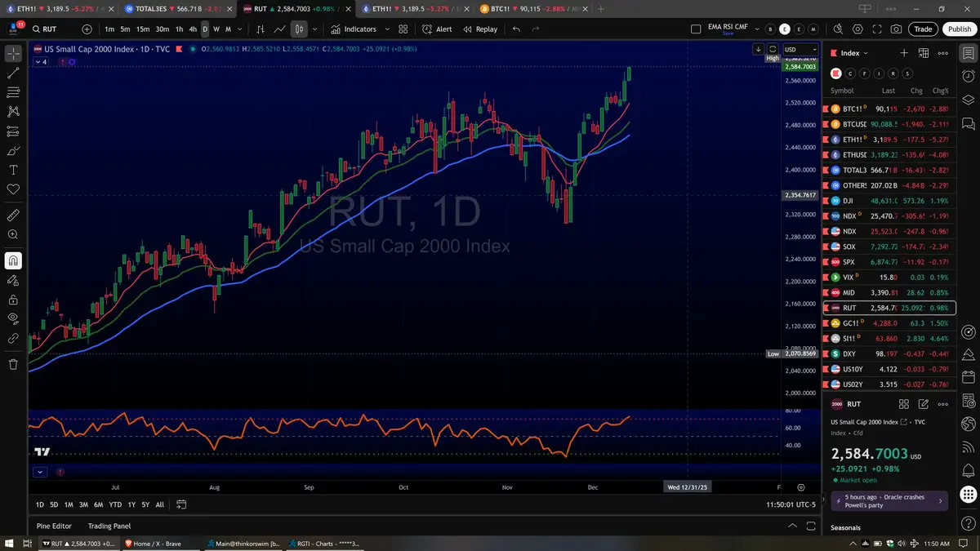This screenshot has height=551, width=980.
Task: Open the quick search lightbulb icon
Action: [x=839, y=29]
